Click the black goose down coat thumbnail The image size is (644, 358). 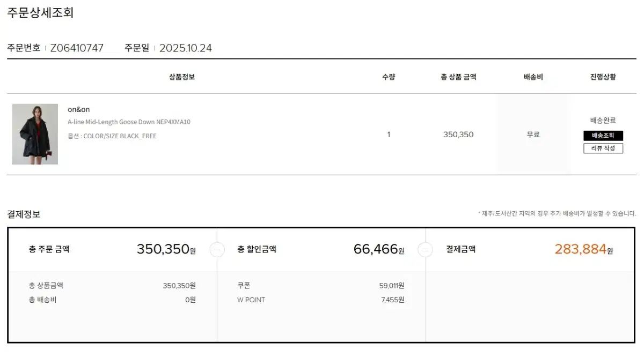pyautogui.click(x=35, y=134)
